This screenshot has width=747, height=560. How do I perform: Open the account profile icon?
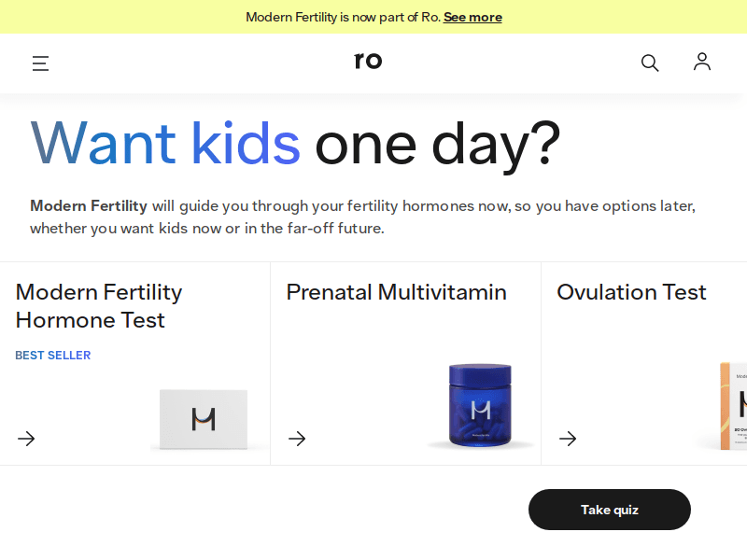pyautogui.click(x=702, y=63)
